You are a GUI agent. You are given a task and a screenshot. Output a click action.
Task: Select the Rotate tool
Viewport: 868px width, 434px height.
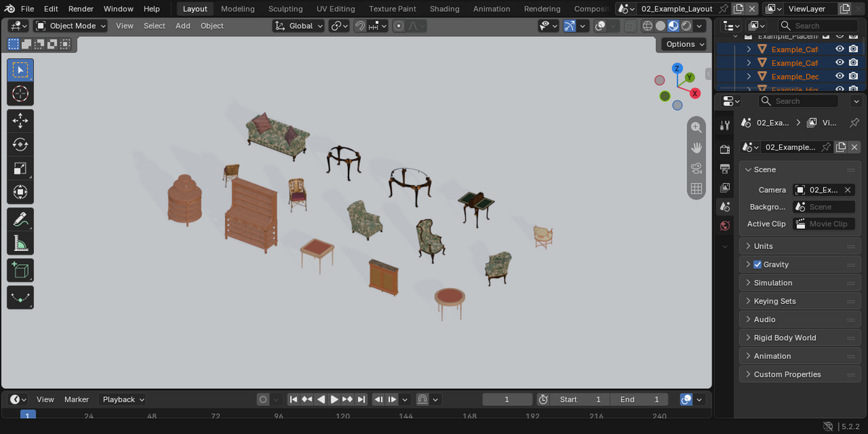click(x=20, y=145)
